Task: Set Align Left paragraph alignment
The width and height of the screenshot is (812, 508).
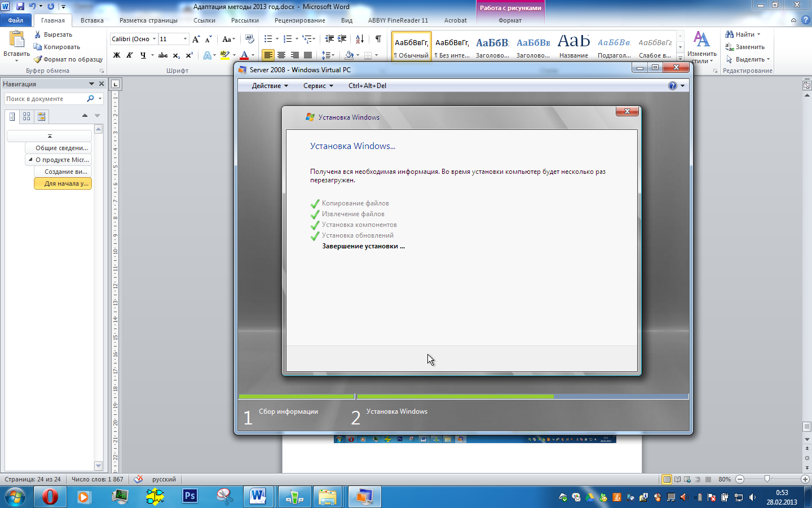Action: tap(268, 55)
